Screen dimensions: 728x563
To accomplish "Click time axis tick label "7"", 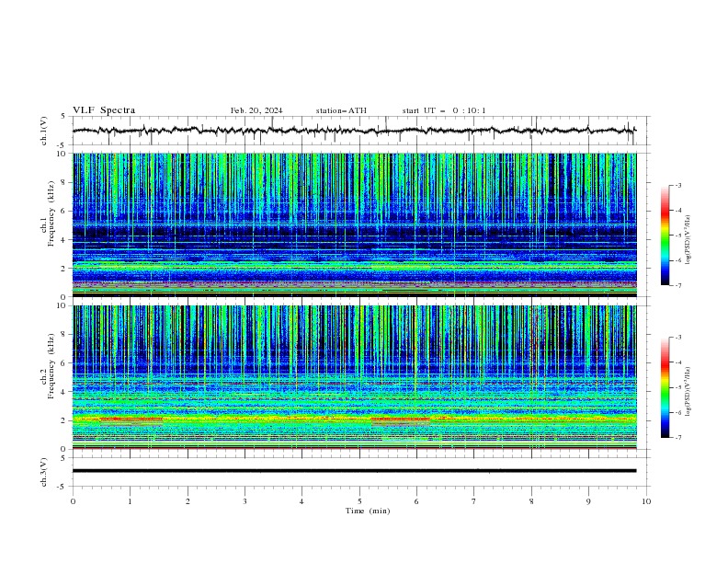I will (x=474, y=501).
